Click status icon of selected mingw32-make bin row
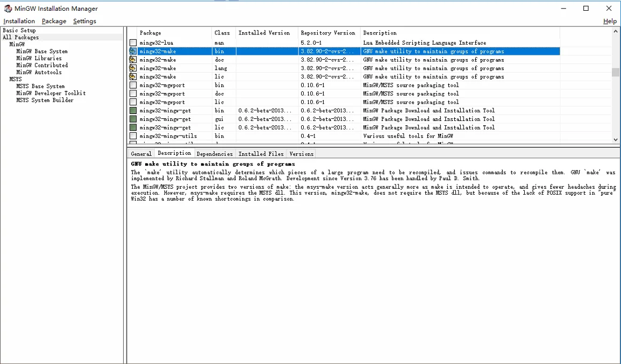The height and width of the screenshot is (364, 621). click(x=133, y=51)
